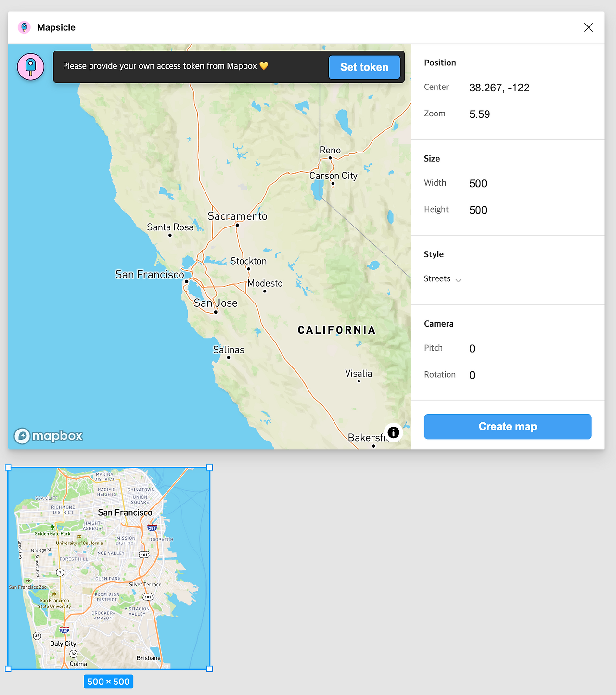Viewport: 616px width, 695px height.
Task: Click the bottom-left selection handle of the map image
Action: pyautogui.click(x=8, y=669)
